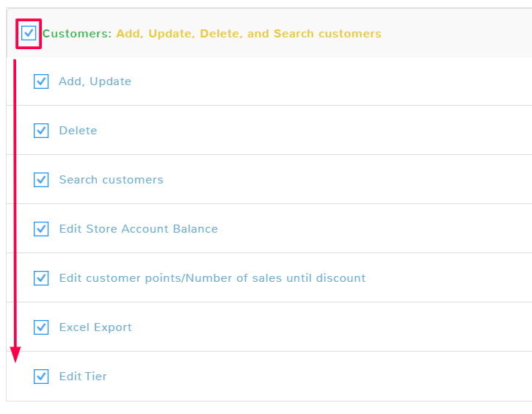Click the red arrowhead beside Edit Tier
The width and height of the screenshot is (532, 414).
[15, 355]
